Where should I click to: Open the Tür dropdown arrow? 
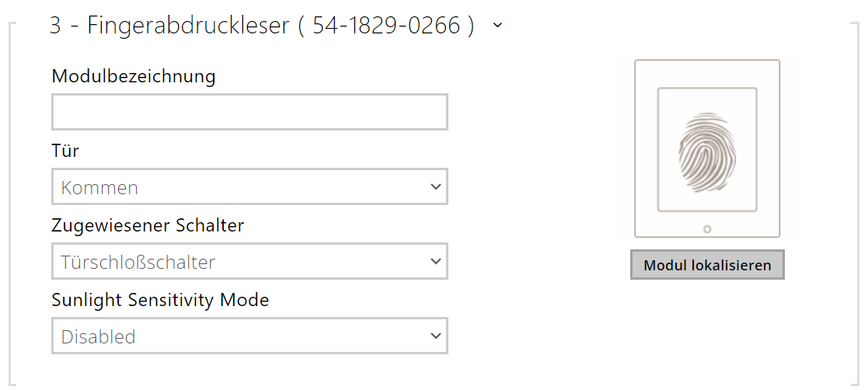(435, 187)
